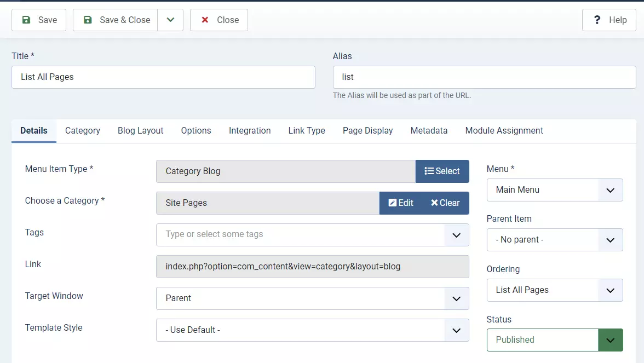Click the Close button
The width and height of the screenshot is (644, 363).
pos(219,20)
